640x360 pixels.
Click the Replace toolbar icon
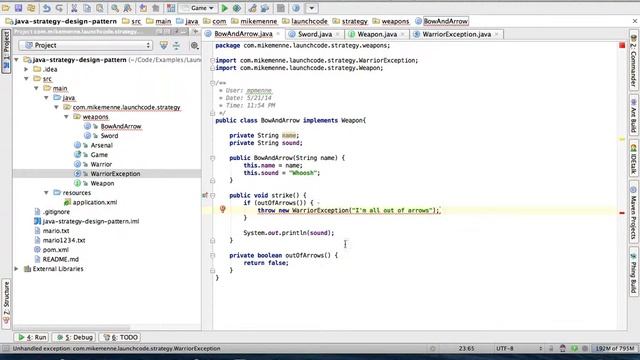[x=127, y=8]
